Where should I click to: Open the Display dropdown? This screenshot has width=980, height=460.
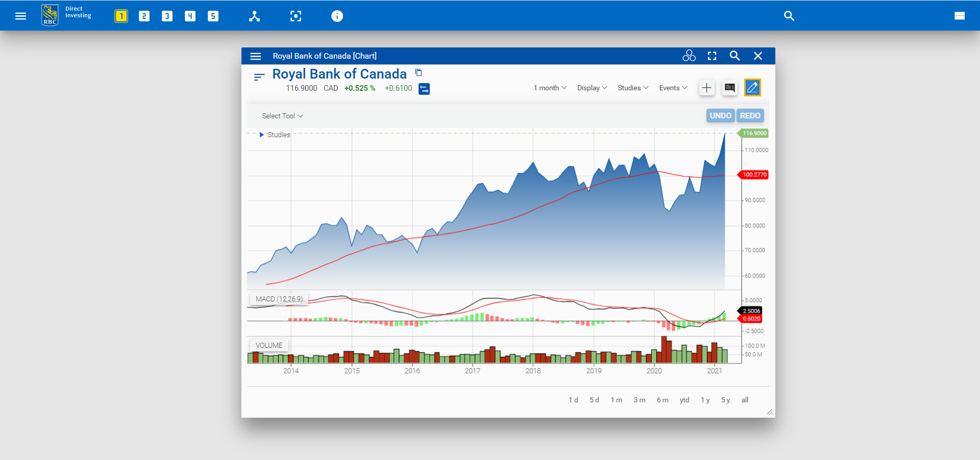pyautogui.click(x=592, y=88)
